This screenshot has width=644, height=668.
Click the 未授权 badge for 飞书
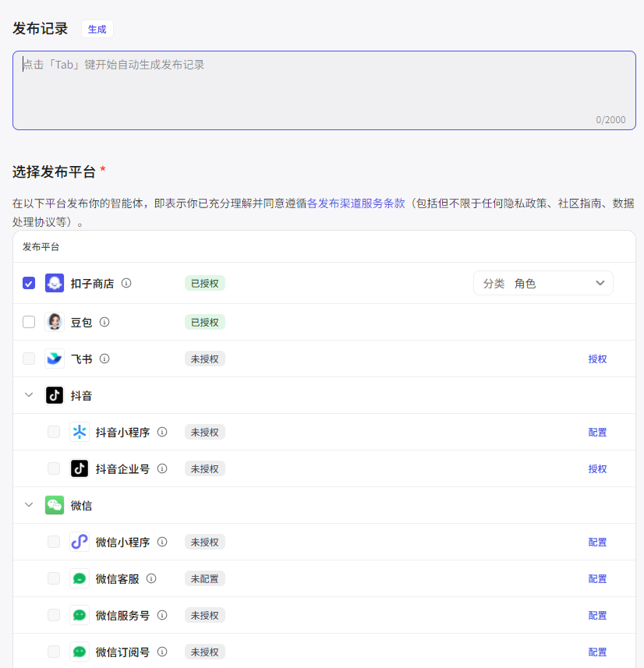pos(204,359)
